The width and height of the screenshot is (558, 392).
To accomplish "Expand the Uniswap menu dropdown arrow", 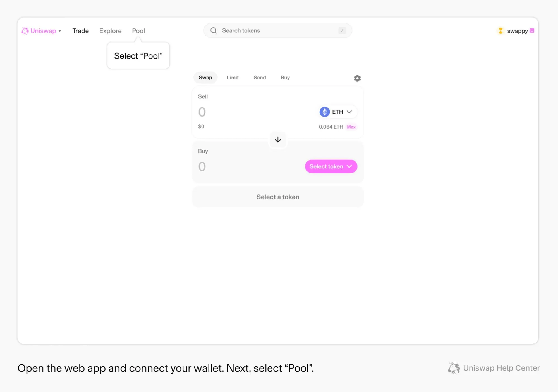I will click(x=60, y=31).
